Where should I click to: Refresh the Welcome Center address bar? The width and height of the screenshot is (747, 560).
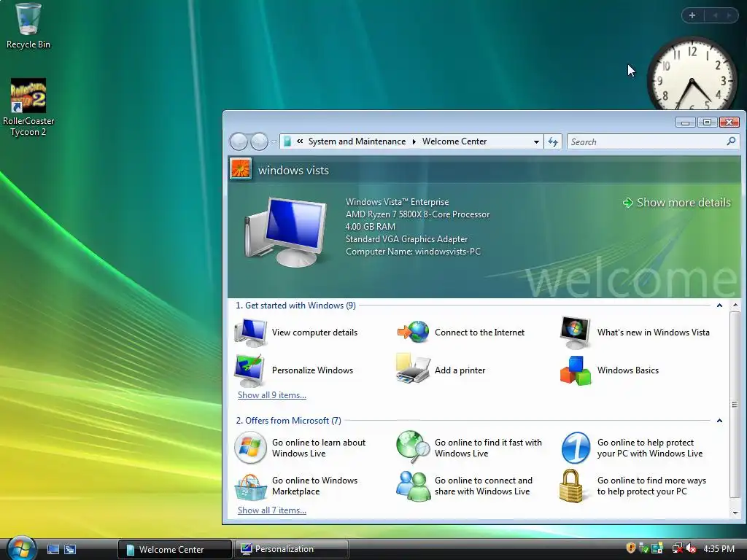click(x=553, y=141)
